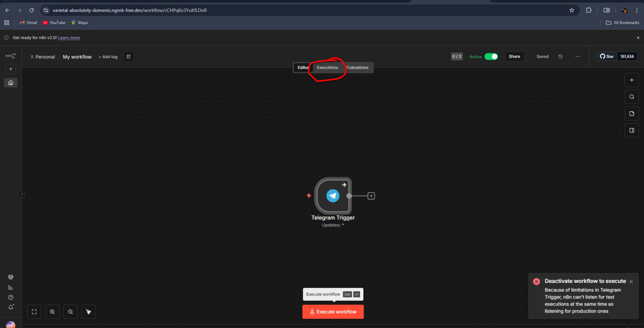Open Insights from the sidebar
Viewport: 644px width, 328px height.
tap(11, 287)
